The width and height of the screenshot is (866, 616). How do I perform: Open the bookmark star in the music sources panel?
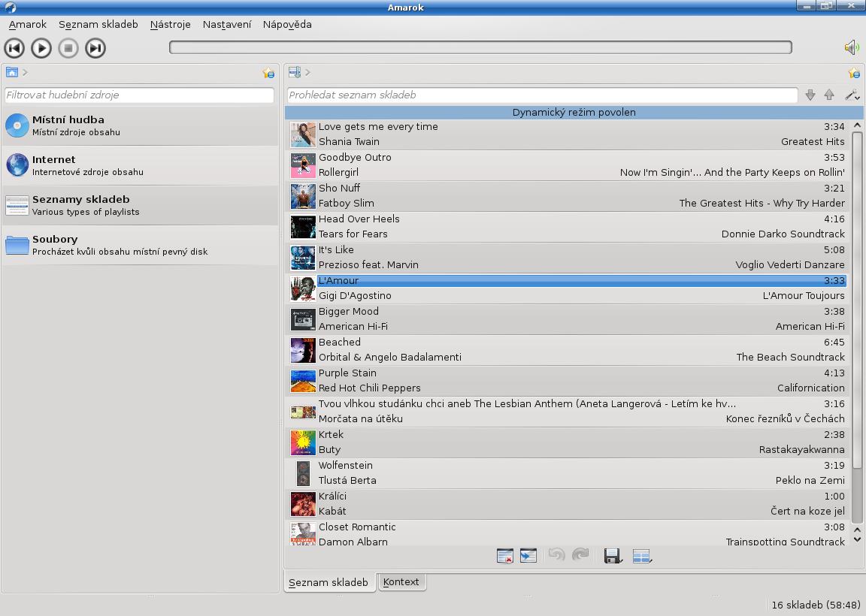[x=268, y=73]
